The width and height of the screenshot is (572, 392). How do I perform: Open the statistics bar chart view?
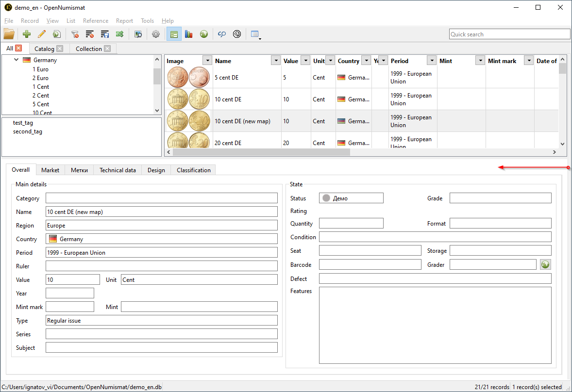[189, 34]
